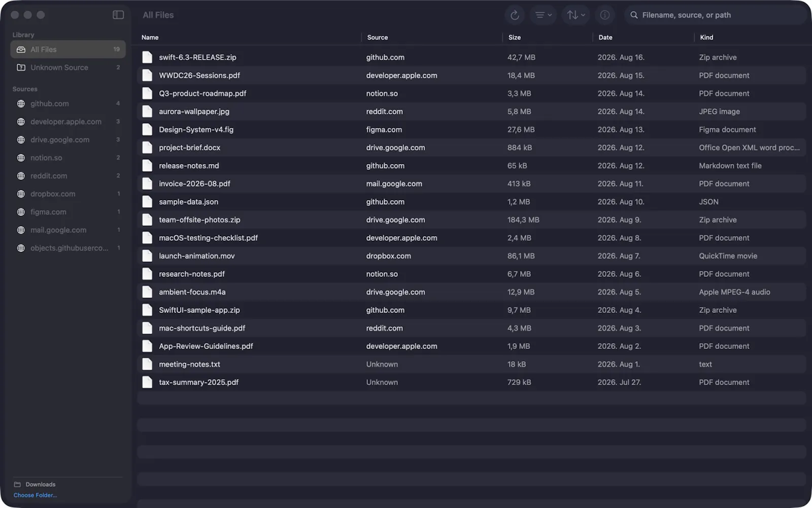Select the mac-shortcuts-guide.pdf file name

click(202, 328)
